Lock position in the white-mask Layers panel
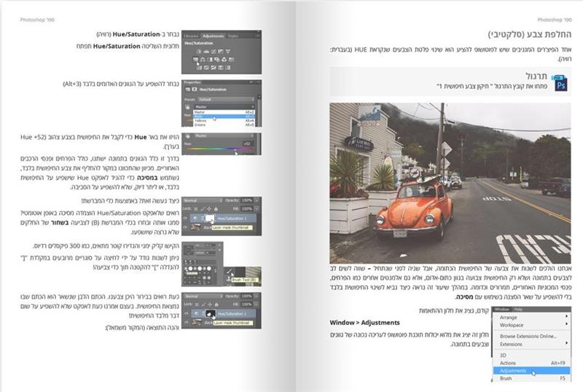 pyautogui.click(x=209, y=209)
